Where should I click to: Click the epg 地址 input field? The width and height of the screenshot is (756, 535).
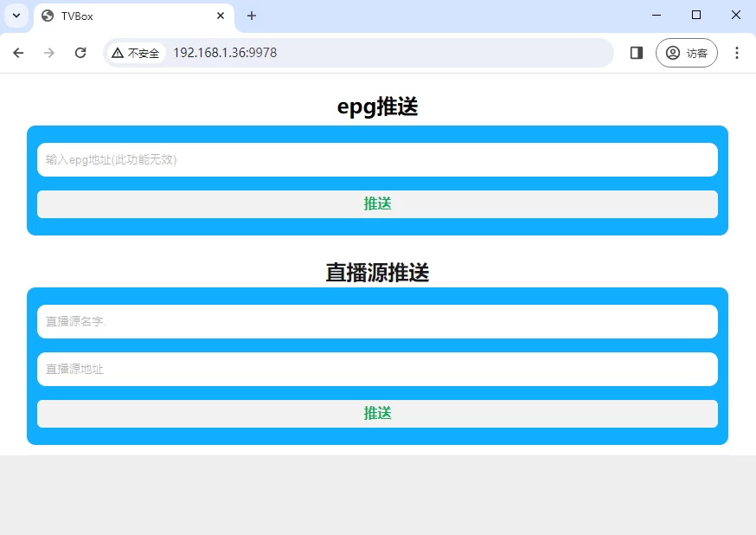377,159
